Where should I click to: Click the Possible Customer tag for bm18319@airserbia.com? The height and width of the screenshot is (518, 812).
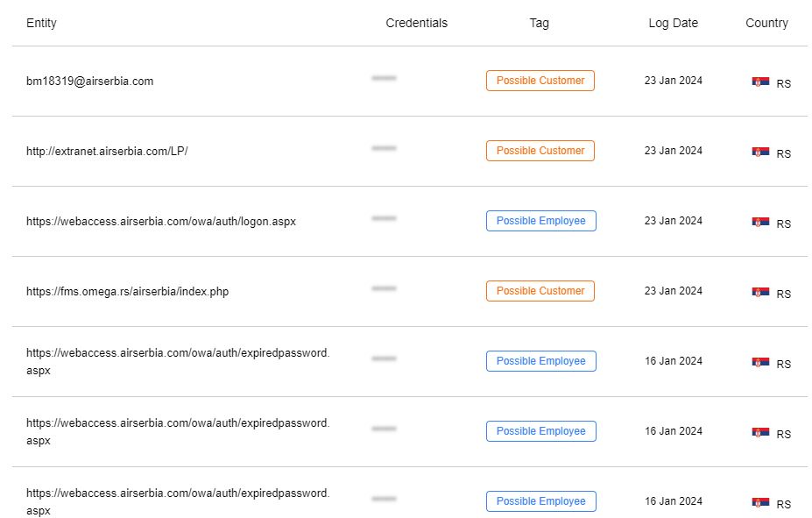coord(540,81)
